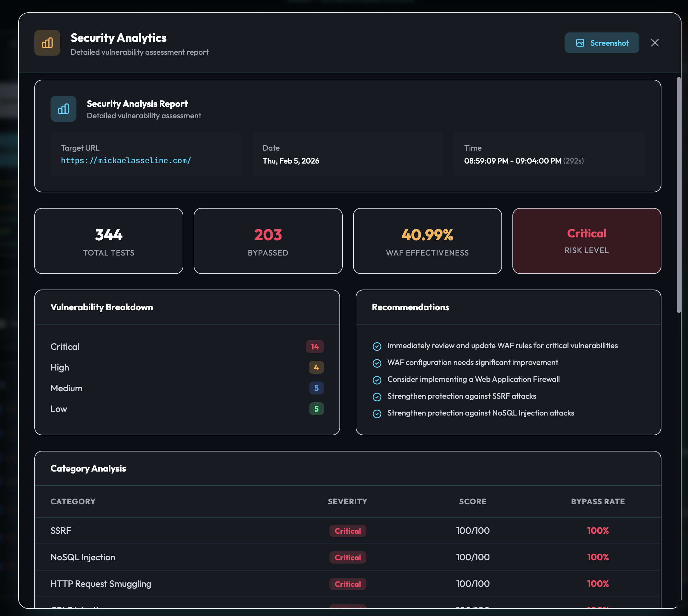Open the mickaelasseline.com target URL link
Viewport: 688px width, 616px height.
pos(126,161)
